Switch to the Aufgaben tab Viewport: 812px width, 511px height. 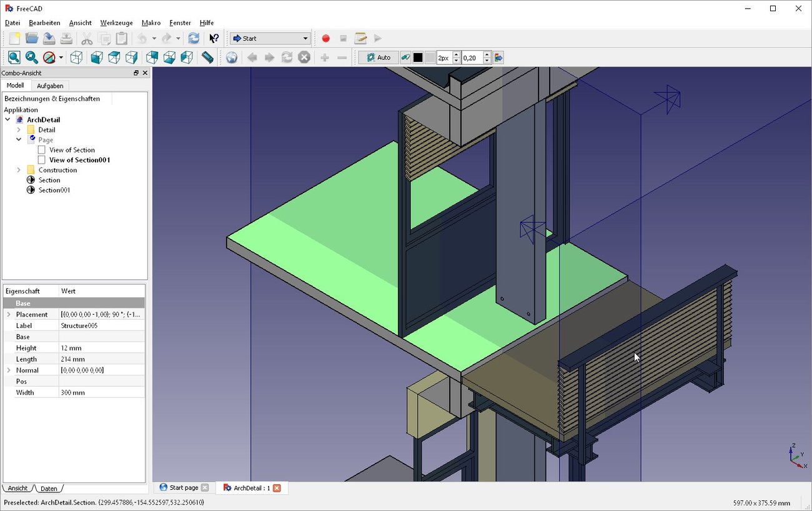coord(50,86)
